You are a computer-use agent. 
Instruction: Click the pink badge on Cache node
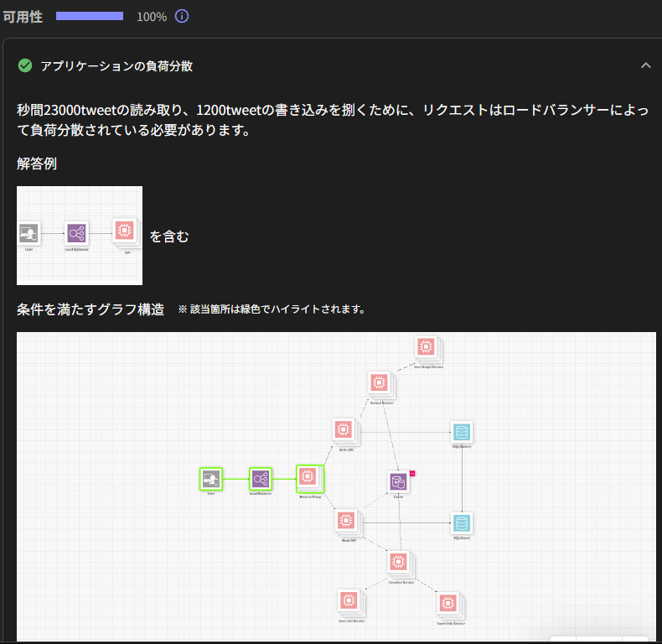tap(412, 474)
